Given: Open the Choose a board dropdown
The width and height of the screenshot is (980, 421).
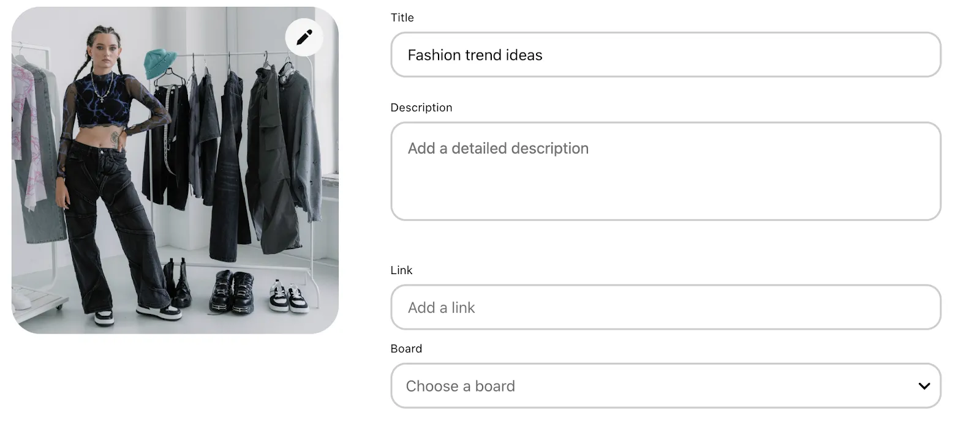Looking at the screenshot, I should tap(666, 386).
